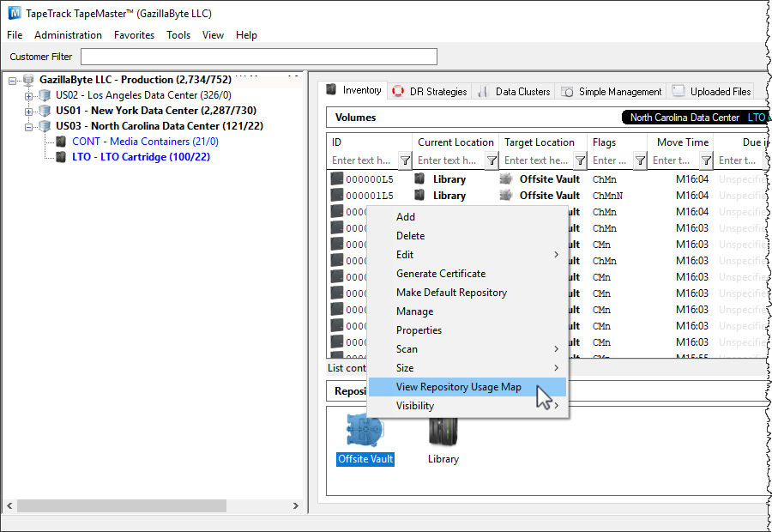Choose Generate Certificate in context menu
The image size is (772, 532).
[467, 274]
